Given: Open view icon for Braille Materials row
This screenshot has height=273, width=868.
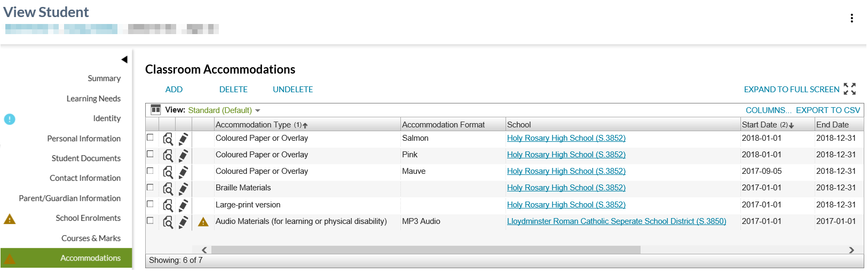Looking at the screenshot, I should [x=168, y=188].
